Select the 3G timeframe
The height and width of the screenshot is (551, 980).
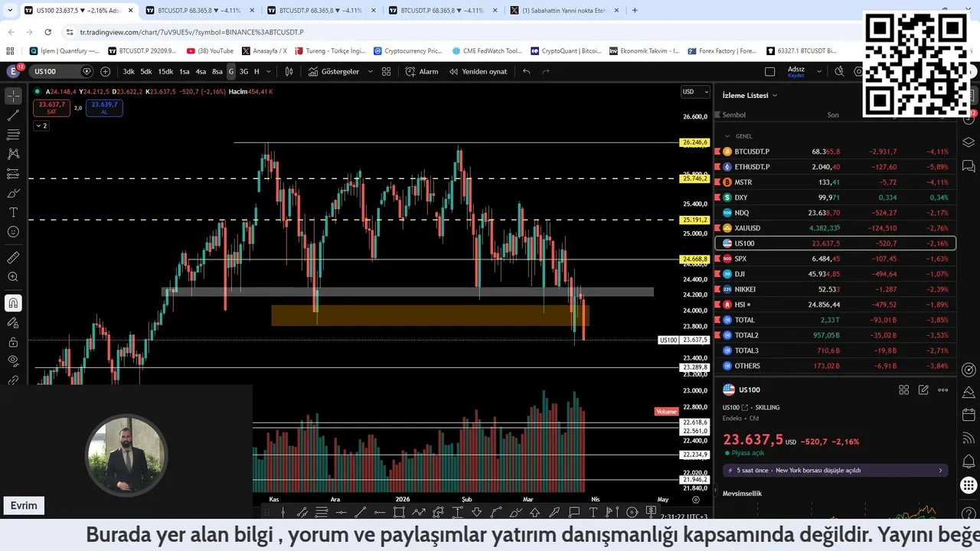[243, 71]
